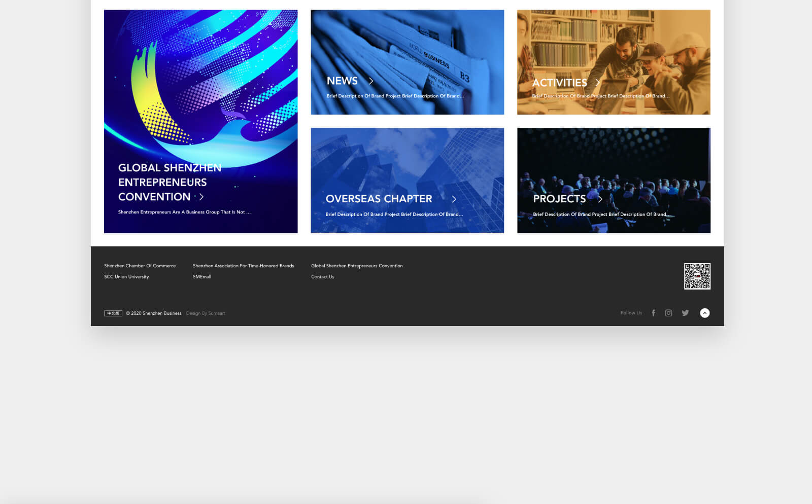The height and width of the screenshot is (504, 812).
Task: Open Global Shenzhen Entrepreneurs Convention footer link
Action: coord(357,266)
